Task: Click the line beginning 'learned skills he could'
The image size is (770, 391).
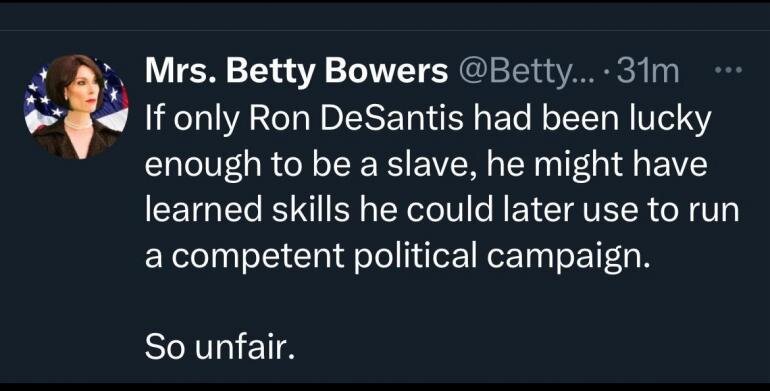Action: (442, 210)
